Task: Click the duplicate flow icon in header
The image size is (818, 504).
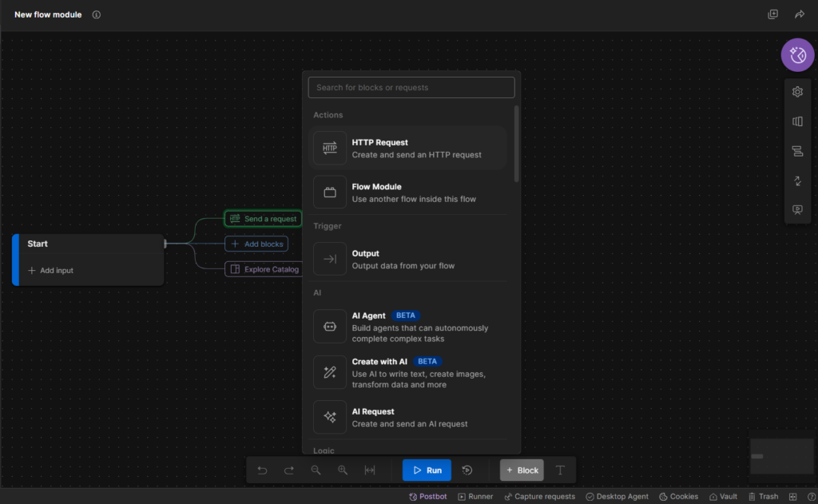Action: [772, 14]
